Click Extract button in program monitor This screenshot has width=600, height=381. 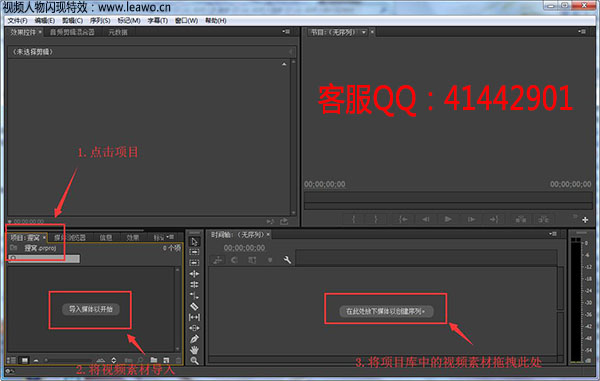[x=543, y=219]
